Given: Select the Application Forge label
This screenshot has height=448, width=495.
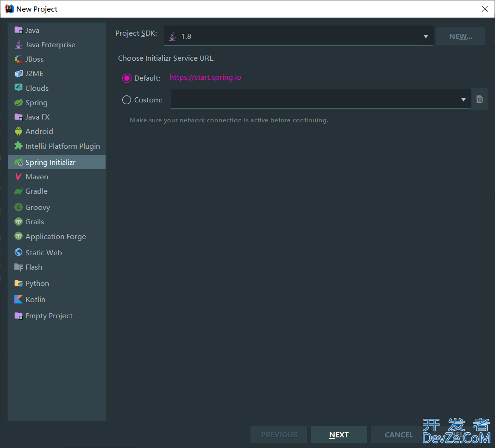Looking at the screenshot, I should click(56, 236).
